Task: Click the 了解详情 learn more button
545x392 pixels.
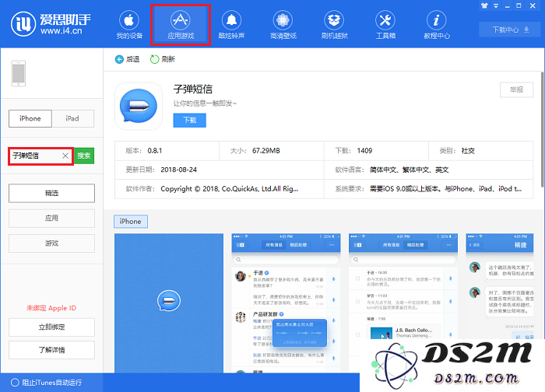Action: pyautogui.click(x=52, y=350)
